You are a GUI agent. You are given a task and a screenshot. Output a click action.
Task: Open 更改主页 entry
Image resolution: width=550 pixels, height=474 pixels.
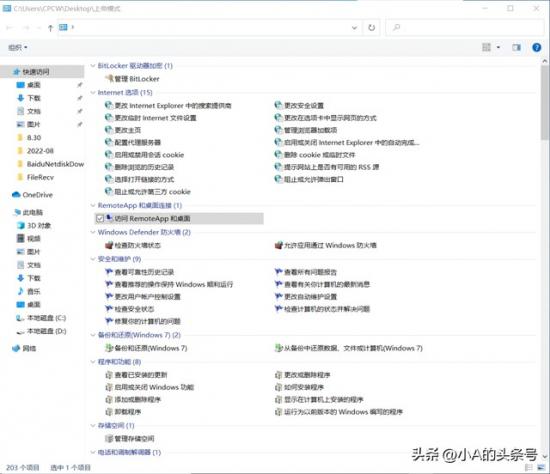tap(123, 130)
